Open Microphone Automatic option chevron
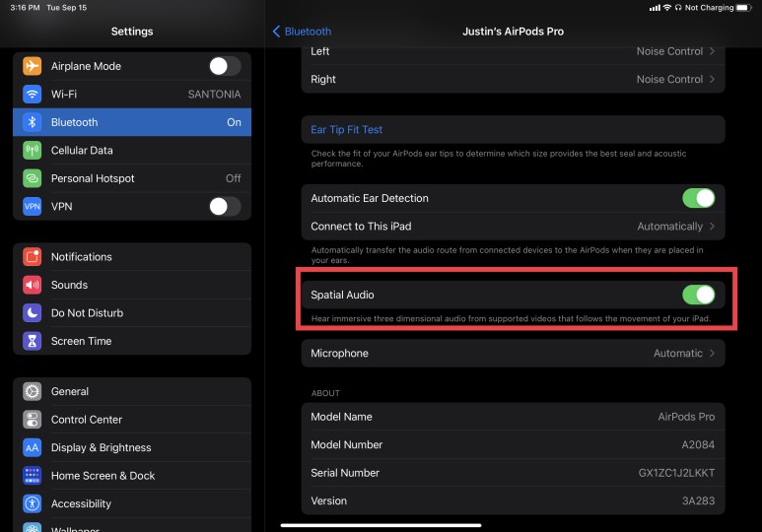Viewport: 762px width, 532px height. (712, 354)
